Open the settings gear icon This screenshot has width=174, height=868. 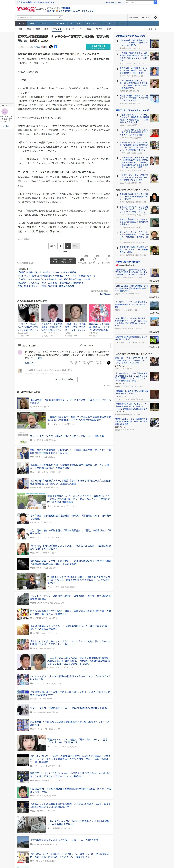(155, 18)
